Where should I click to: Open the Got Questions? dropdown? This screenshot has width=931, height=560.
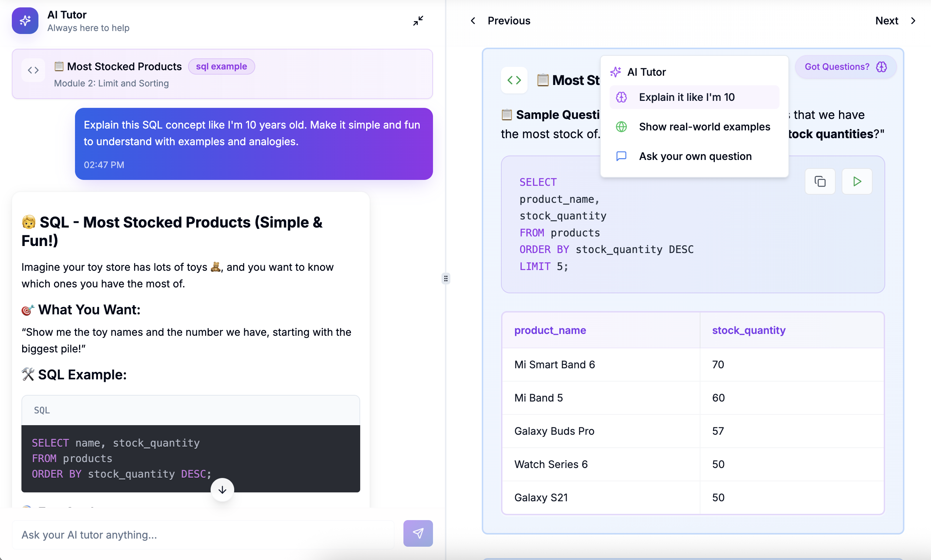tap(845, 67)
